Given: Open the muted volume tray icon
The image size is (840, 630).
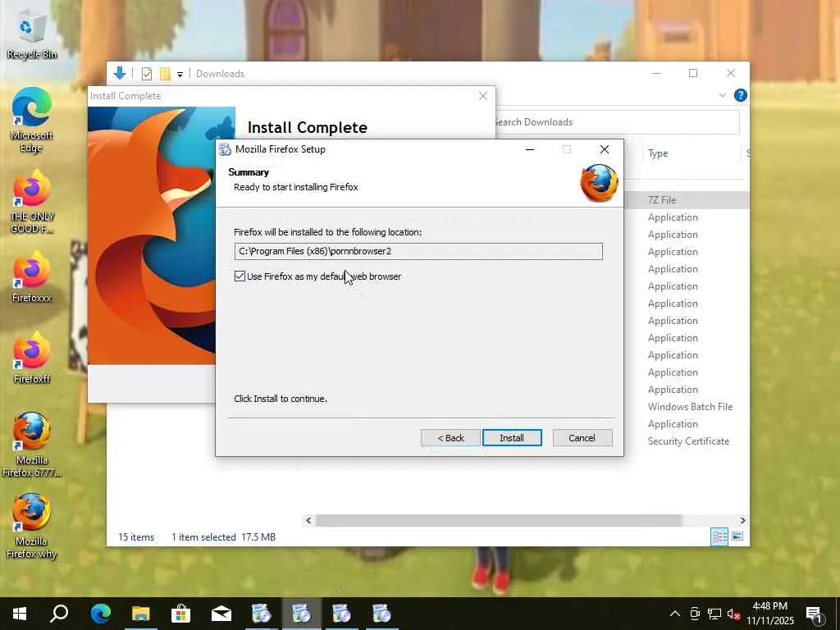Looking at the screenshot, I should [x=733, y=614].
